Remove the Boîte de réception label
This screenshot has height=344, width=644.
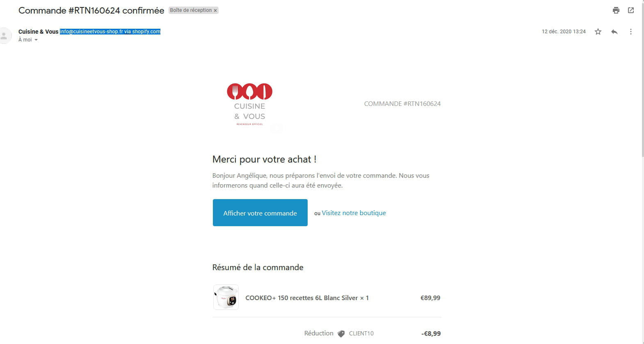(x=215, y=11)
